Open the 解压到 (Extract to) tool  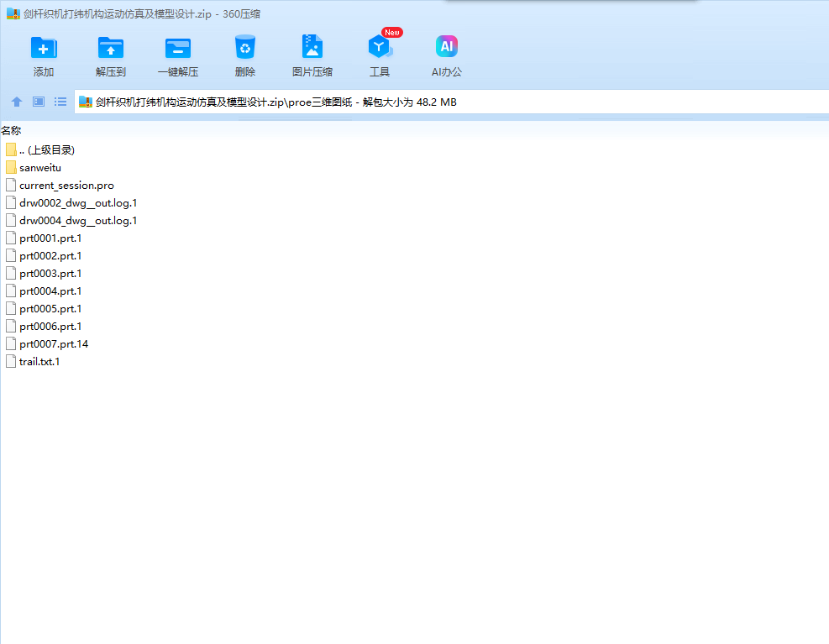pos(111,55)
